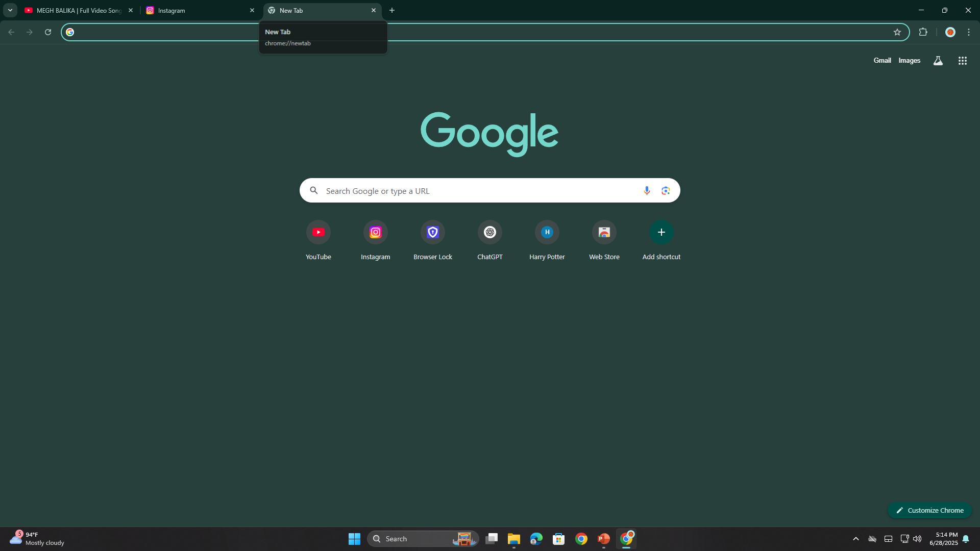Open the notifications bell

point(966,539)
